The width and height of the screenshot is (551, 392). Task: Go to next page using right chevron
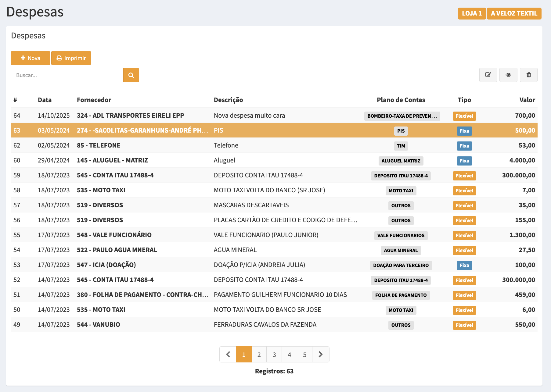(320, 354)
